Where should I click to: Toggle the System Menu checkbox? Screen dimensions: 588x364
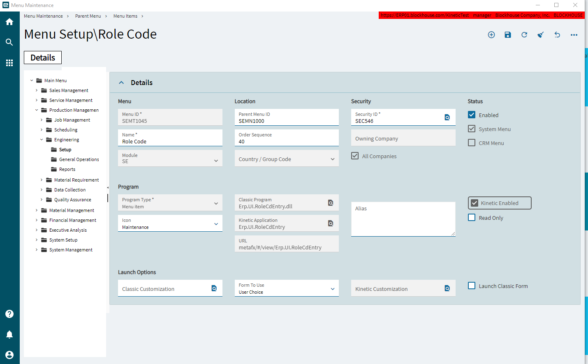coord(472,129)
